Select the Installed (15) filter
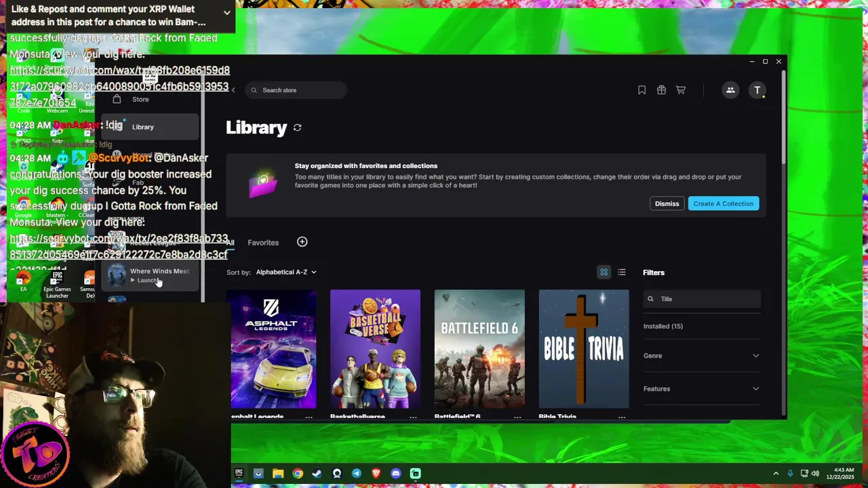 [663, 327]
